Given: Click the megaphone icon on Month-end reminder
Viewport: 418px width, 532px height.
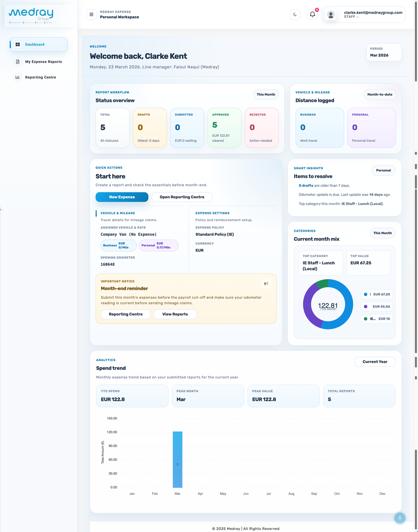Looking at the screenshot, I should 266,284.
